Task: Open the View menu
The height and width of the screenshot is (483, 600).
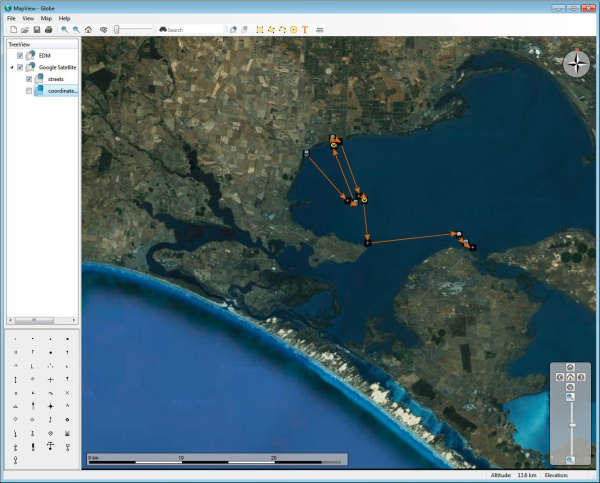Action: pos(28,18)
